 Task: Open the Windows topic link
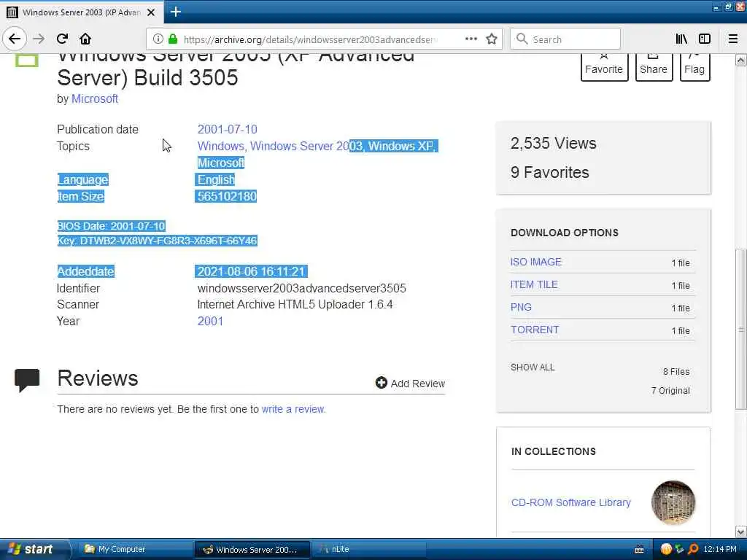click(221, 146)
